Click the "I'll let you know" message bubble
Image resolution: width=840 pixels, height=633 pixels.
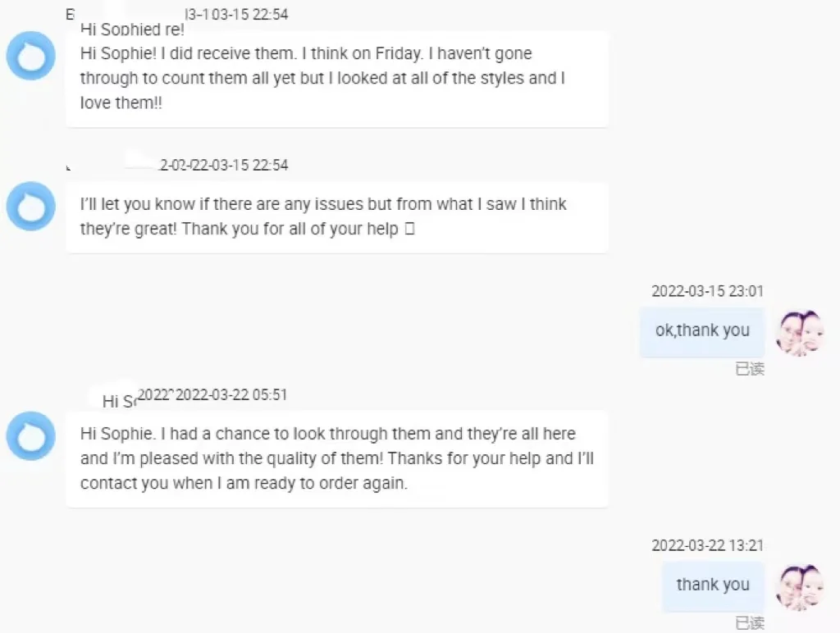point(336,217)
